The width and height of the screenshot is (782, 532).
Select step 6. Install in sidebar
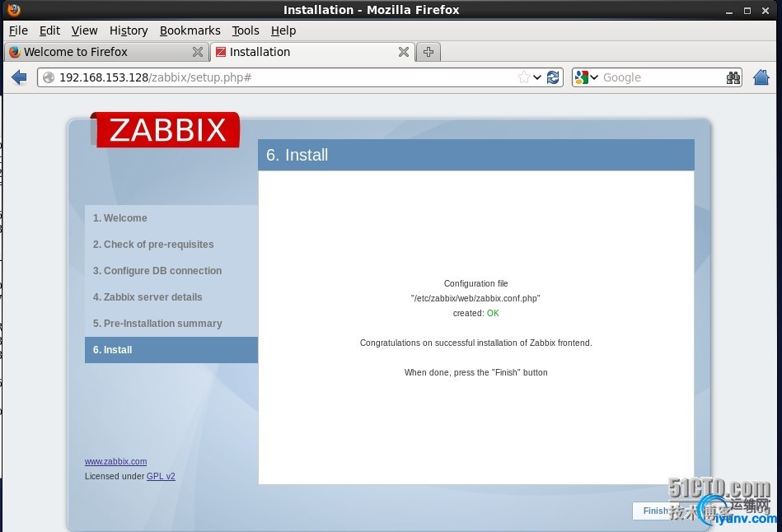(171, 350)
